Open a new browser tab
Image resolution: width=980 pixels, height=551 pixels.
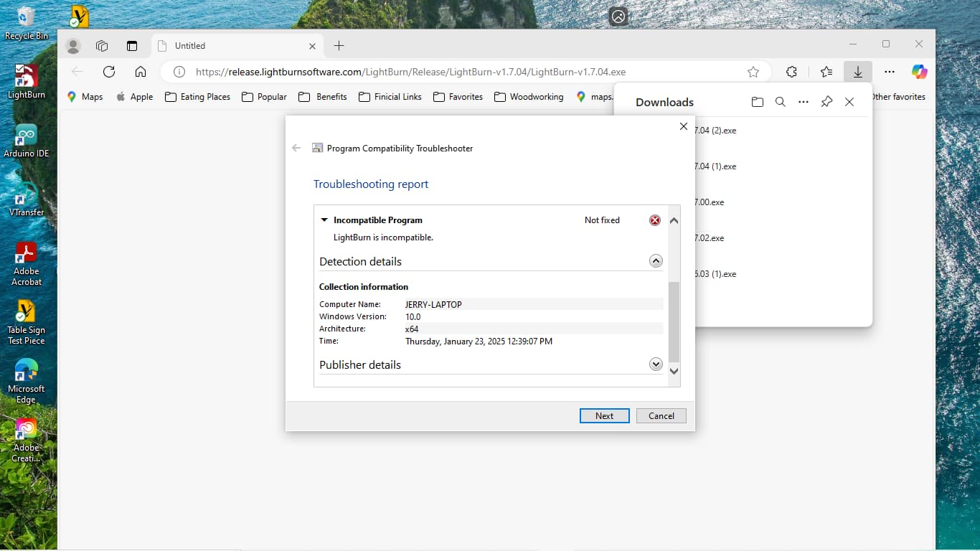[x=339, y=46]
